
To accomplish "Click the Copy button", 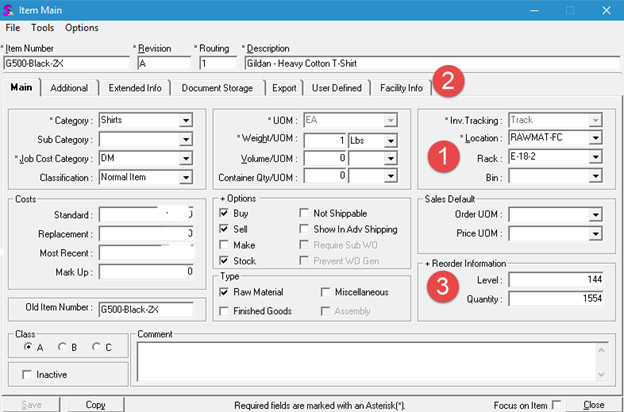I will 96,405.
